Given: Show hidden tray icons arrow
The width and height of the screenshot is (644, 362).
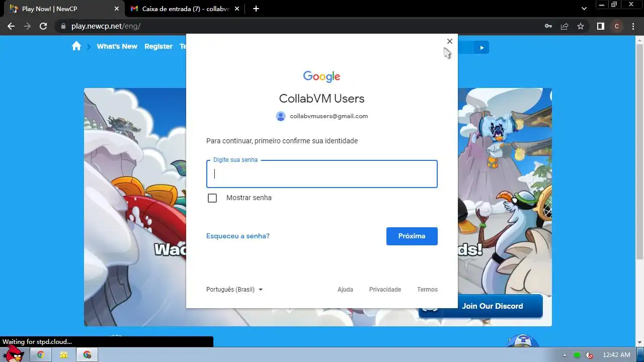Looking at the screenshot, I should (x=565, y=355).
